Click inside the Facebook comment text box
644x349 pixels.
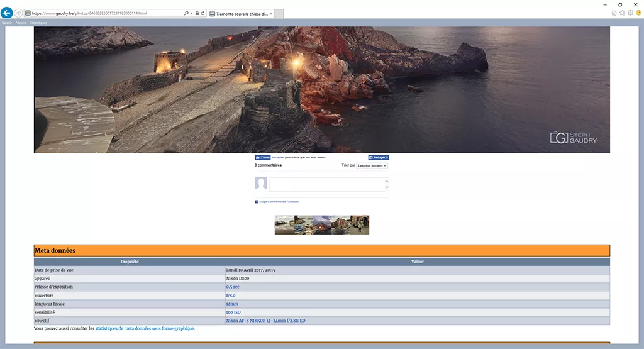[x=327, y=184]
